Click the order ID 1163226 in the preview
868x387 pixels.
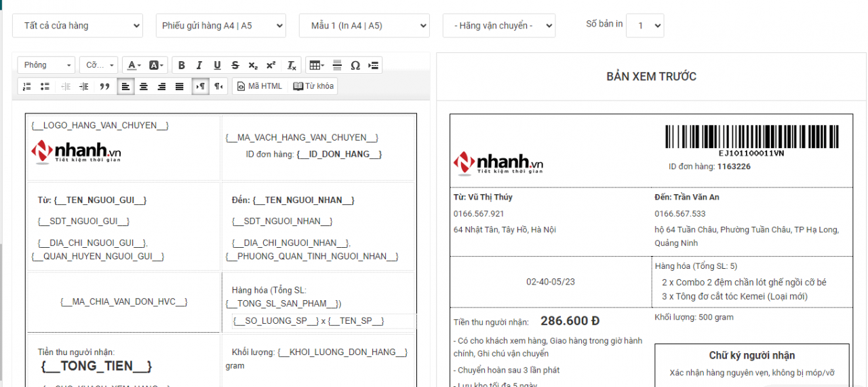click(x=734, y=166)
